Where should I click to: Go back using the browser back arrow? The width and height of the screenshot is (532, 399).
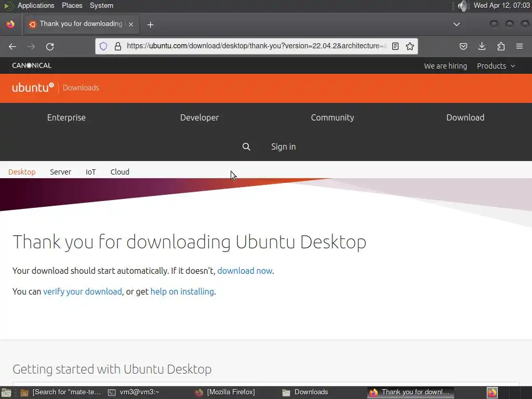(x=12, y=46)
